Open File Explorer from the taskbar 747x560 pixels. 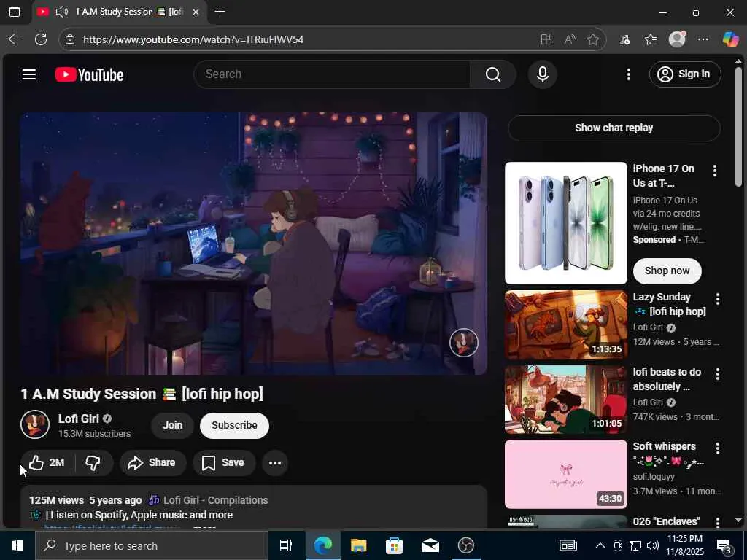coord(358,545)
